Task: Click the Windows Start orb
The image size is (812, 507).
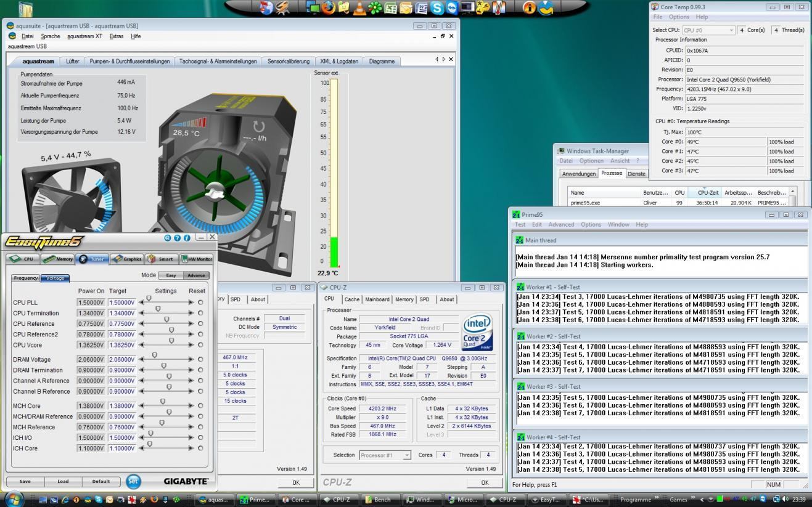Action: (14, 498)
